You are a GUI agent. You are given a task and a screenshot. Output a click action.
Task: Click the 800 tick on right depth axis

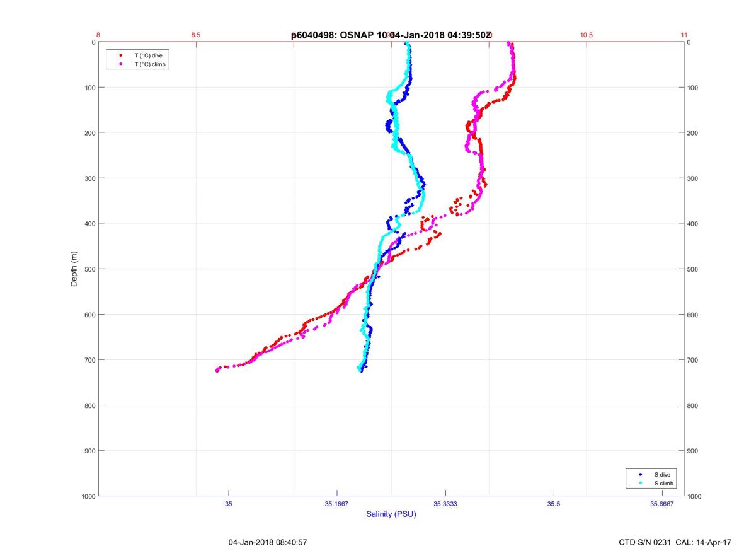click(693, 405)
